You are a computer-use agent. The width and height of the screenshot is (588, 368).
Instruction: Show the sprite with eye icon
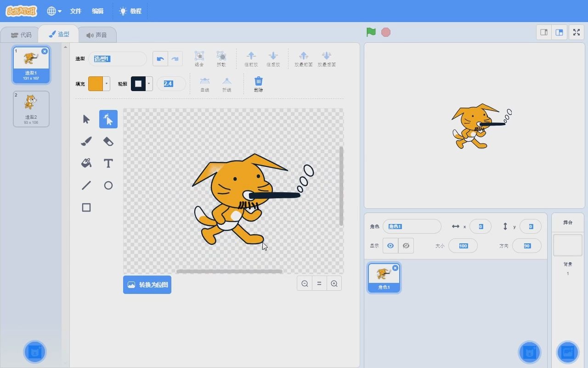[390, 246]
